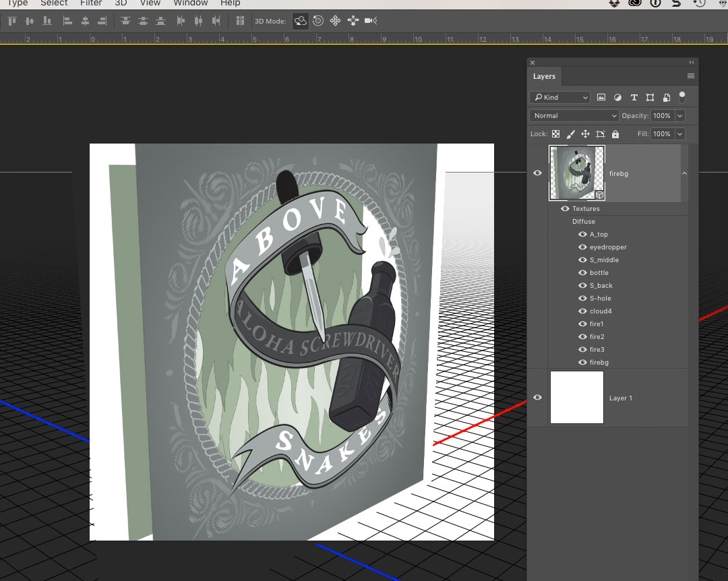Click Align bottom edges icon

click(x=47, y=21)
